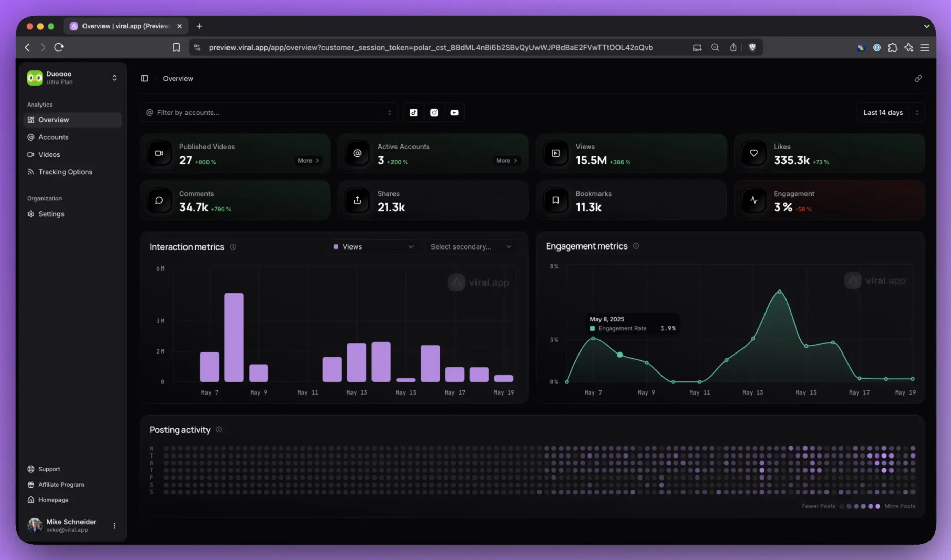Click the brightest More Posts legend dot
The width and height of the screenshot is (951, 560).
[878, 506]
